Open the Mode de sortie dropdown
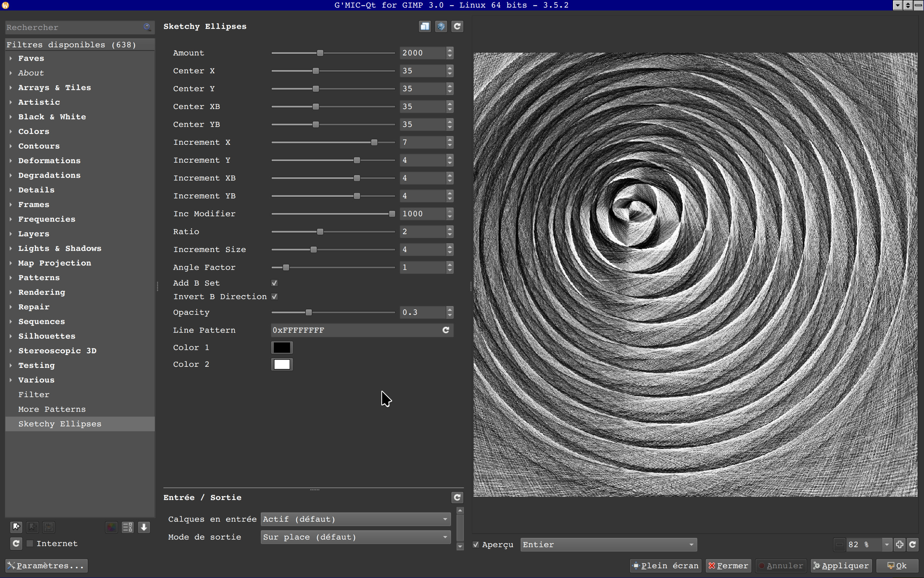 (355, 537)
